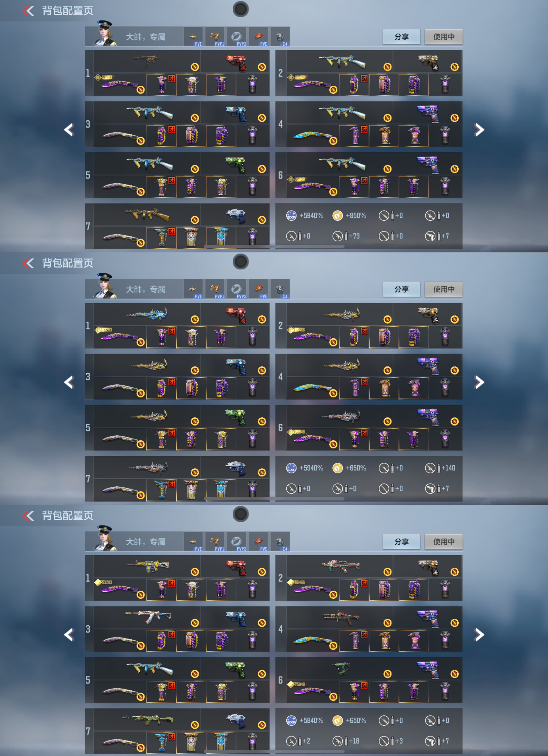Screen dimensions: 548x756
Task: Click the horizontal scrollbar under topmost loadout list
Action: point(274,246)
